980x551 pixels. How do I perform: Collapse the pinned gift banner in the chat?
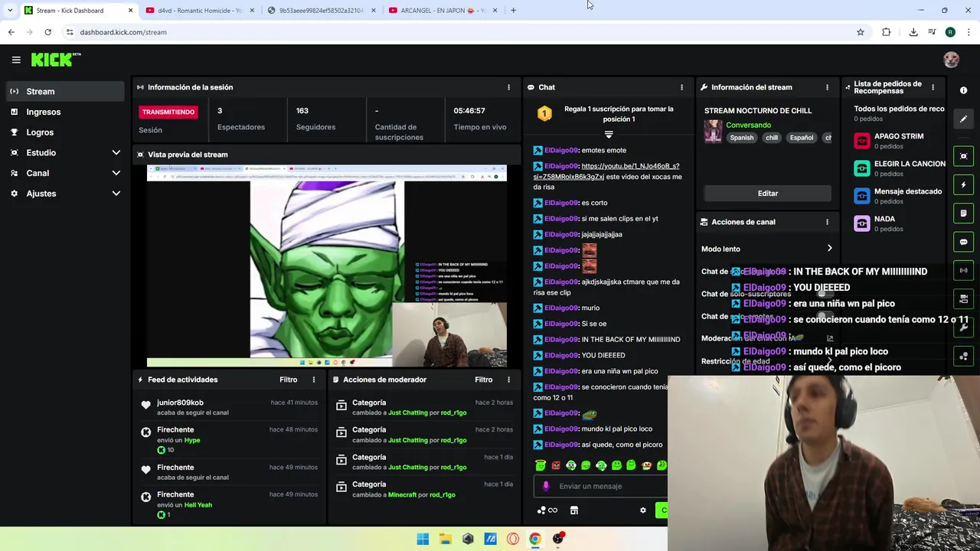609,135
